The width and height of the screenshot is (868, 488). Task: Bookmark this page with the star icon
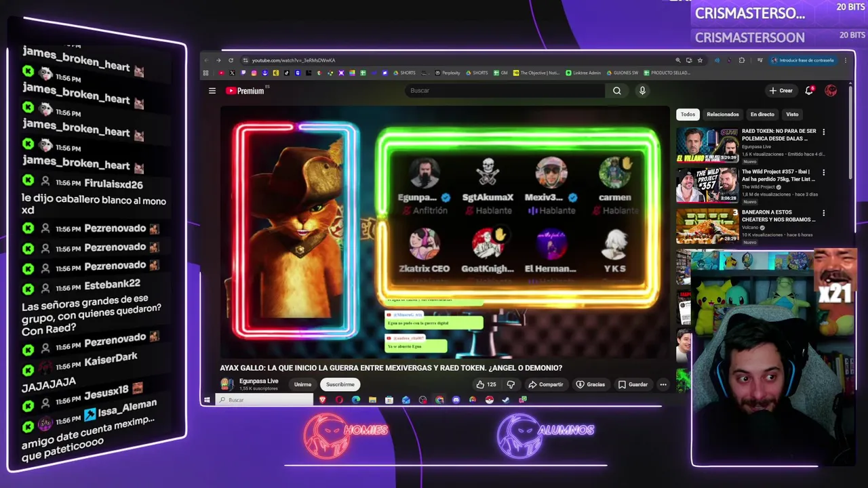coord(700,60)
